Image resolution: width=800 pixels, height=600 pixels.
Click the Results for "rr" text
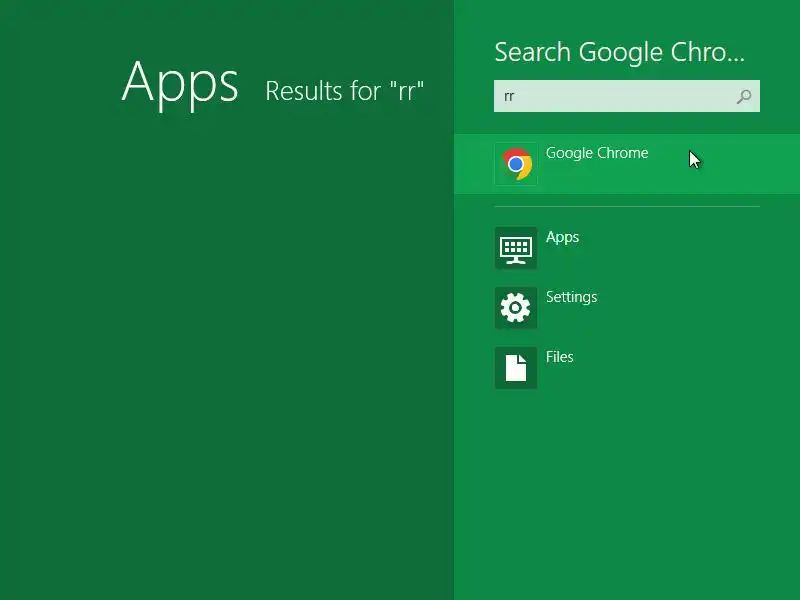click(345, 91)
